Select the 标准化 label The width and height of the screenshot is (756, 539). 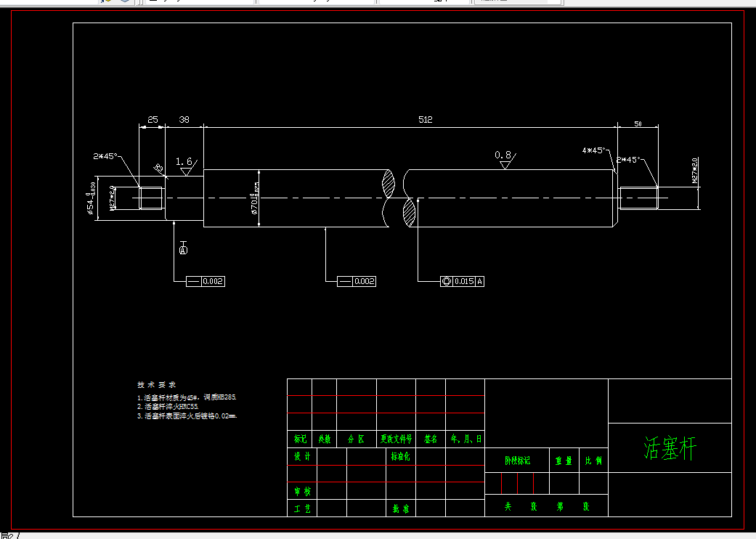coord(401,456)
